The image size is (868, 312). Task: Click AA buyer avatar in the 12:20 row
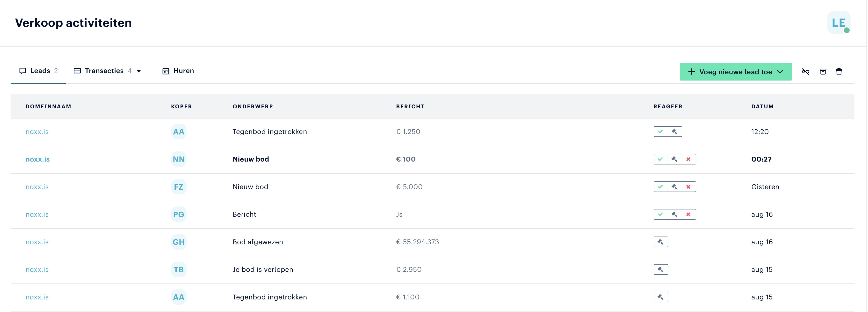click(x=179, y=132)
